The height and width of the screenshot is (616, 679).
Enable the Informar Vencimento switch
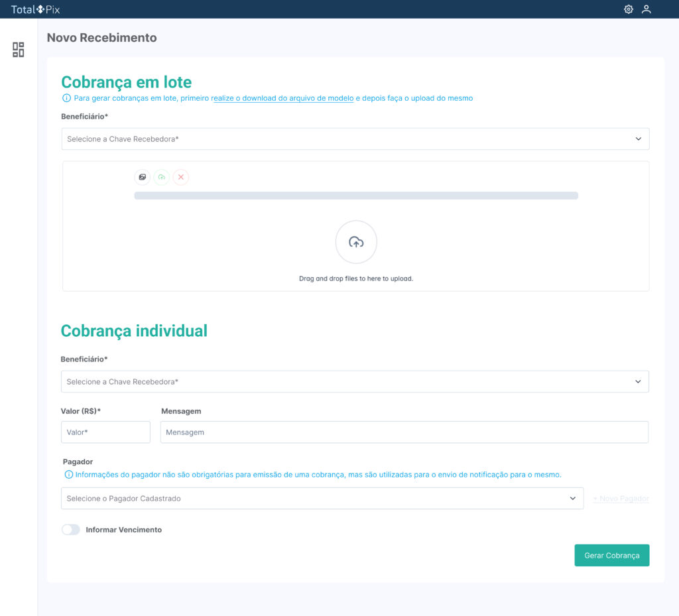click(70, 530)
